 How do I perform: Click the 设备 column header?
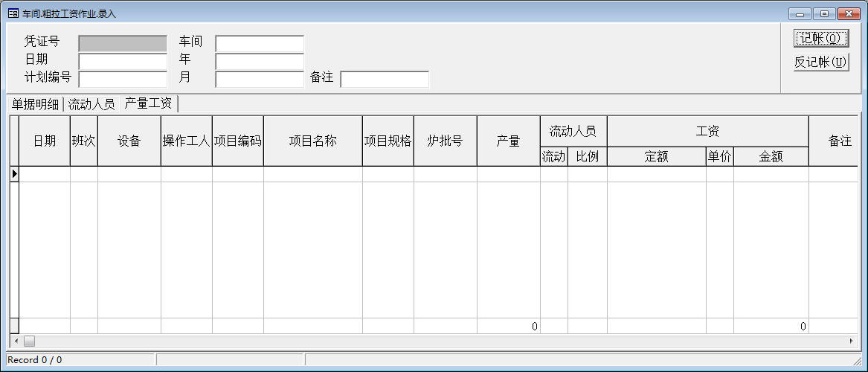pos(129,141)
